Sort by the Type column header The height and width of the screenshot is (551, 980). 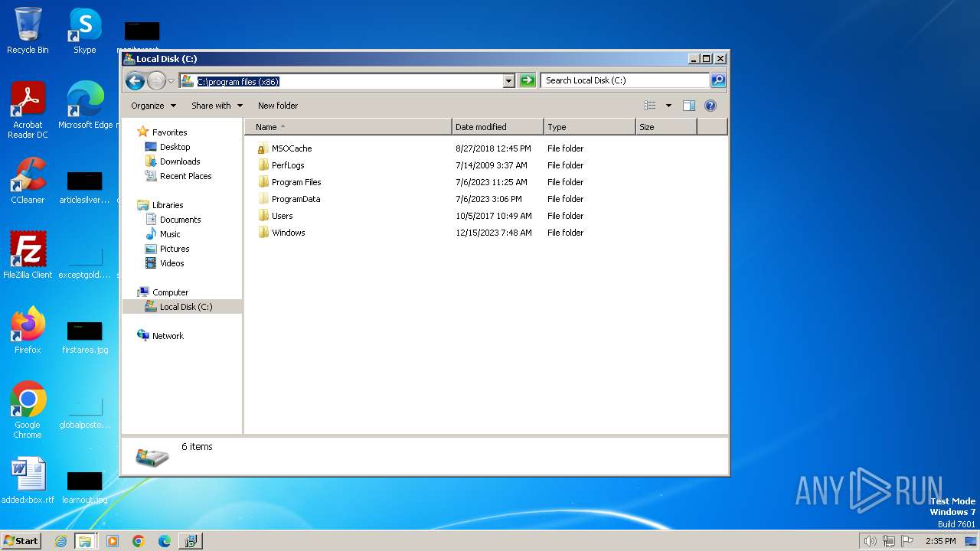point(590,127)
